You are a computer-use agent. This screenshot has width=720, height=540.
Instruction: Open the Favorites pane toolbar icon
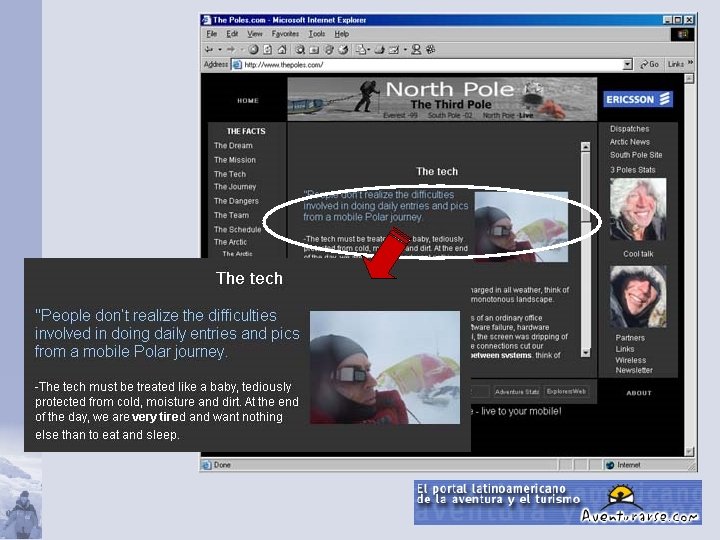click(314, 50)
